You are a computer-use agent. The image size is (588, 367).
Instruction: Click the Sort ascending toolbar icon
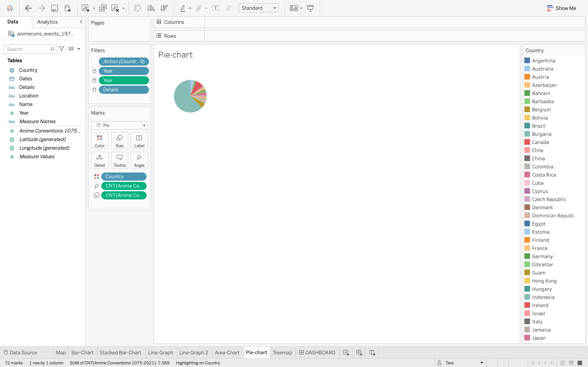tap(151, 8)
